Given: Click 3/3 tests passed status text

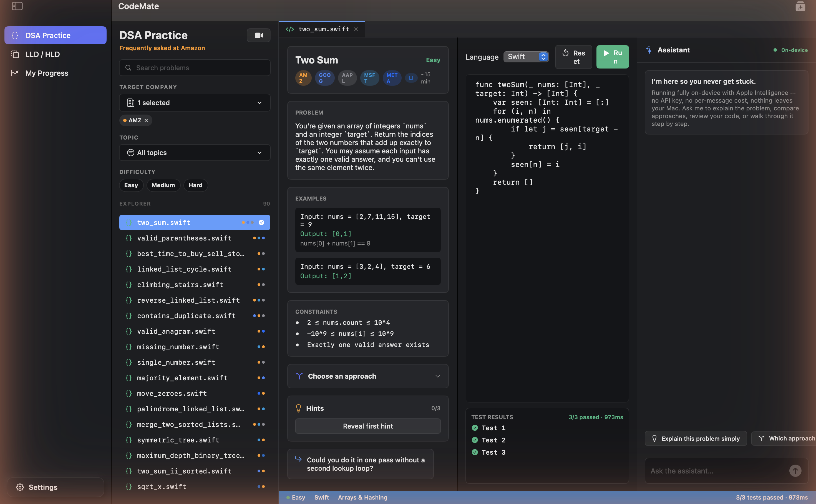Looking at the screenshot, I should click(x=772, y=497).
